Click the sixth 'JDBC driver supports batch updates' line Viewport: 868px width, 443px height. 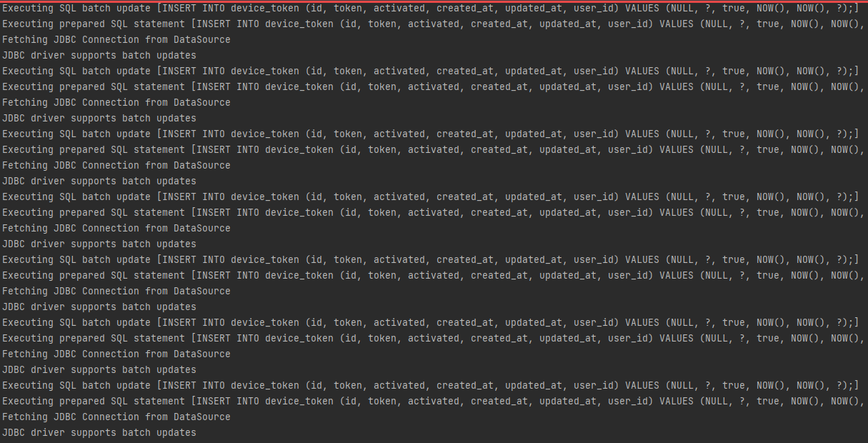coord(99,369)
